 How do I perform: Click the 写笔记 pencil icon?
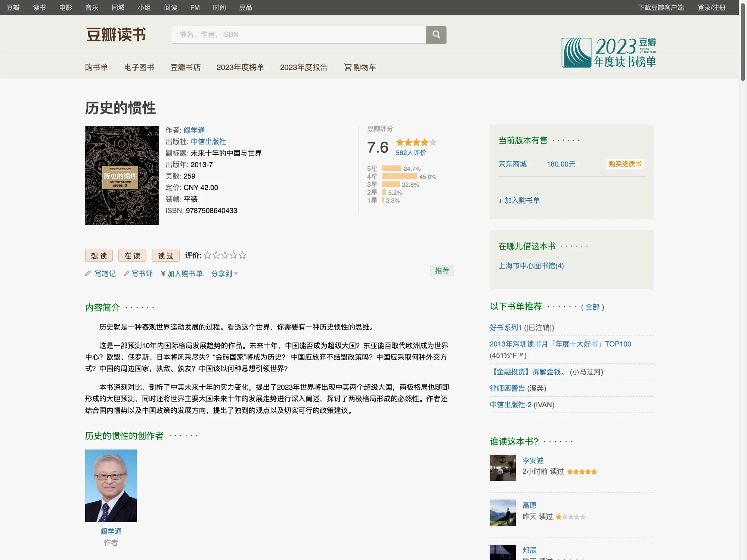click(x=88, y=273)
